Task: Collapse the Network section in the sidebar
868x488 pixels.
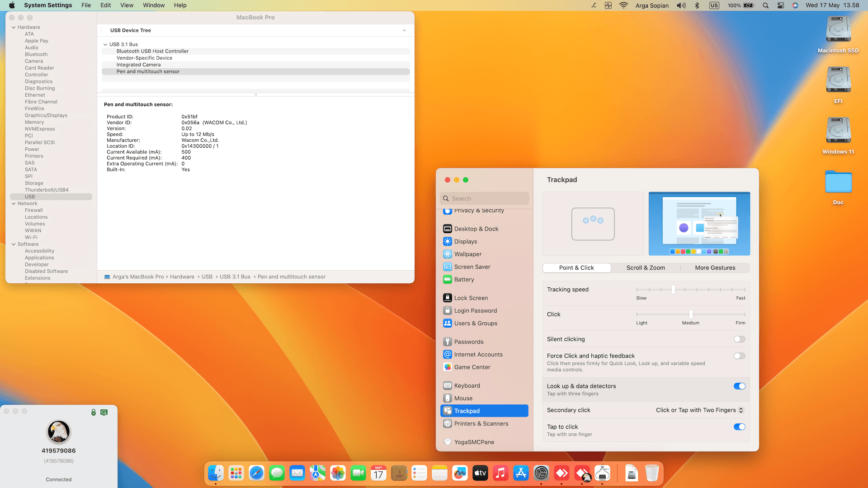Action: point(14,203)
